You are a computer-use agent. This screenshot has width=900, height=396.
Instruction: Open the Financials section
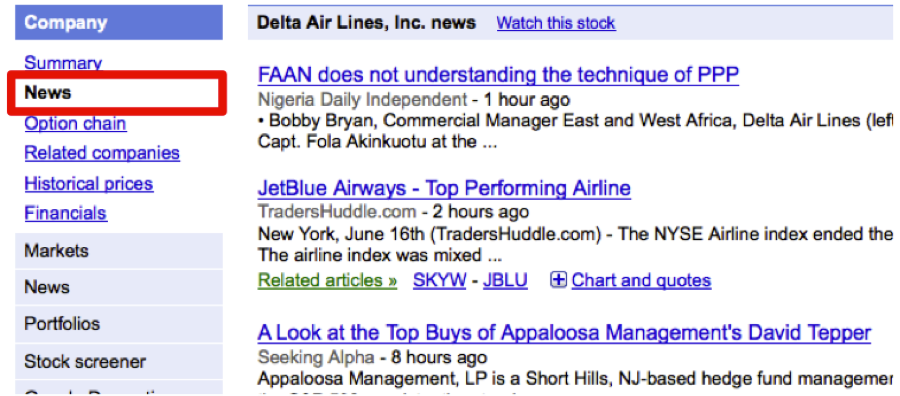point(65,213)
